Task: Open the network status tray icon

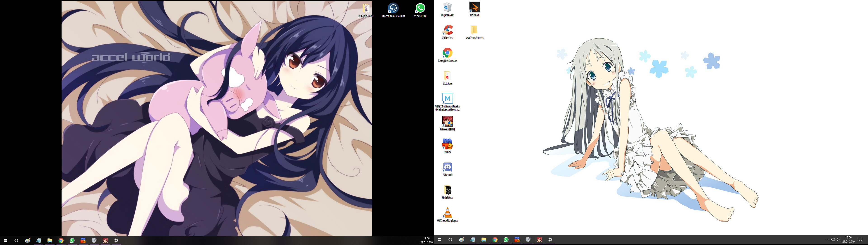Action: point(833,240)
